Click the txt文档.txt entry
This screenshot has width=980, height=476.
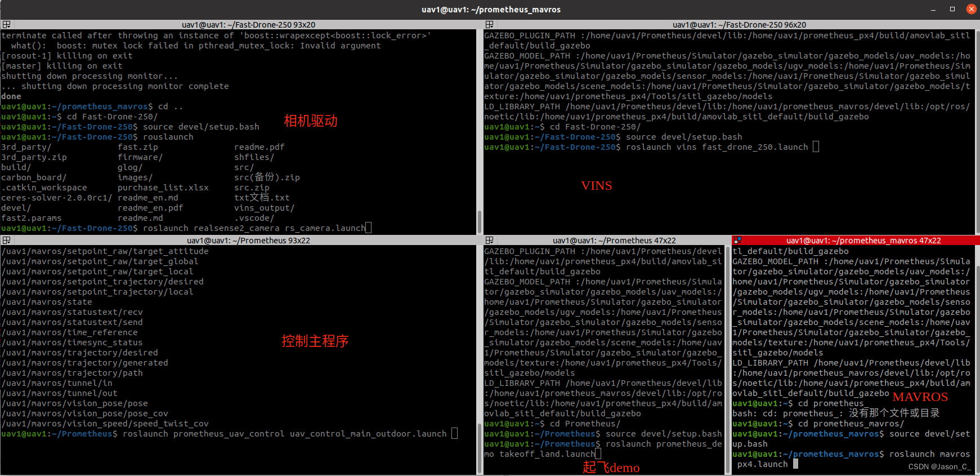point(262,198)
